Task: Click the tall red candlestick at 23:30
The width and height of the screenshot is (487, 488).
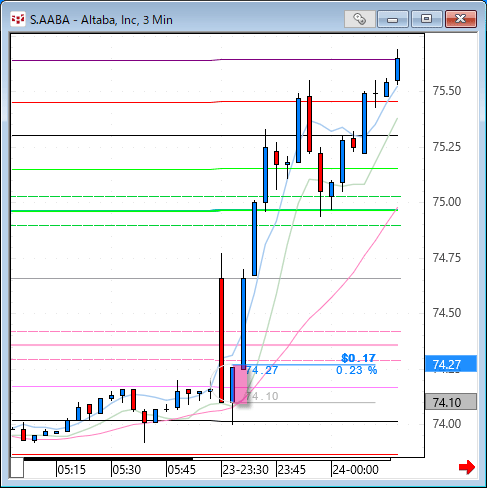Action: click(x=221, y=340)
